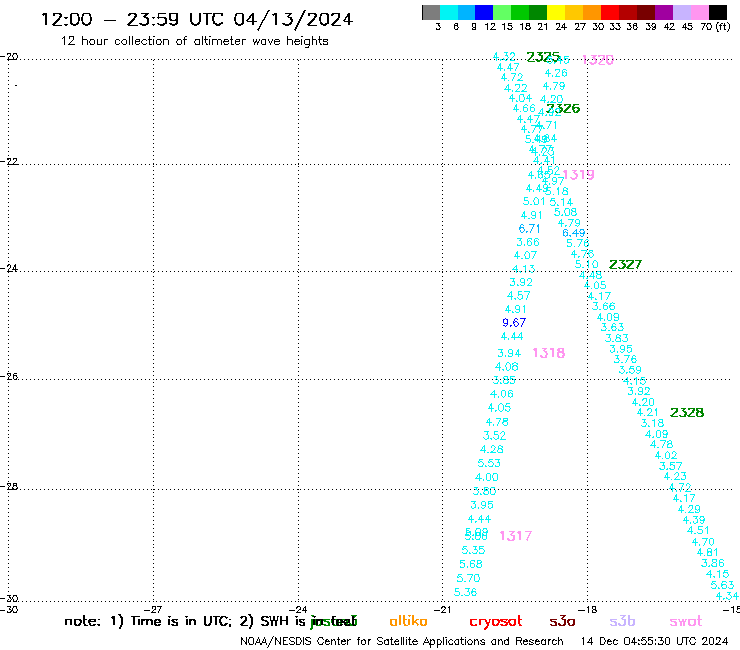
Task: Click the 5.70 wave height value
Action: point(468,578)
